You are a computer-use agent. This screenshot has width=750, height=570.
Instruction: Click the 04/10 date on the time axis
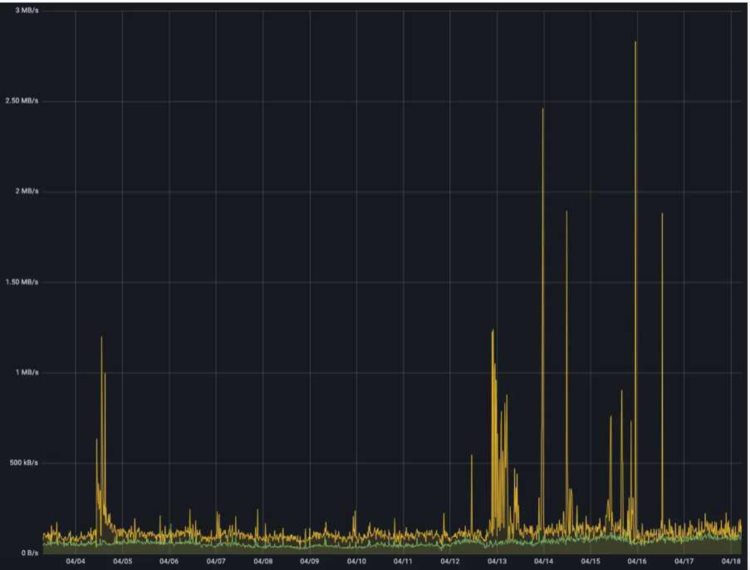356,561
